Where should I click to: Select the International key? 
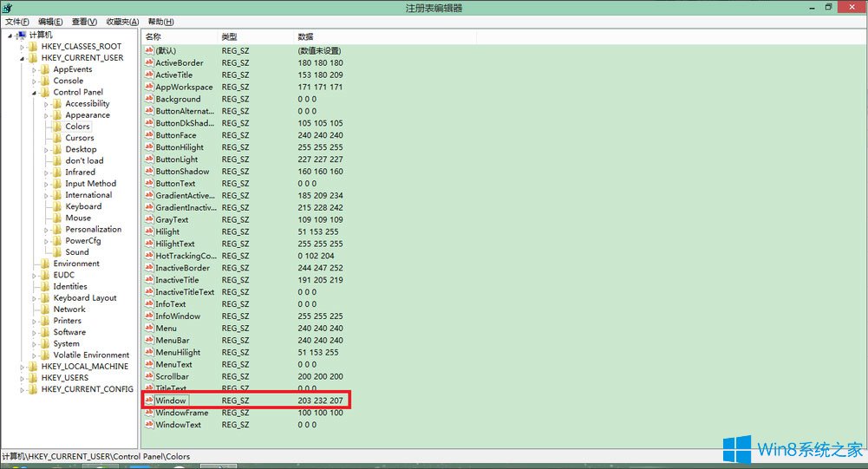tap(88, 195)
